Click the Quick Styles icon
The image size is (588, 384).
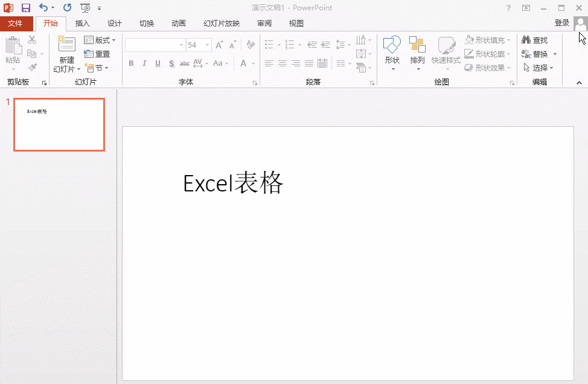click(446, 45)
